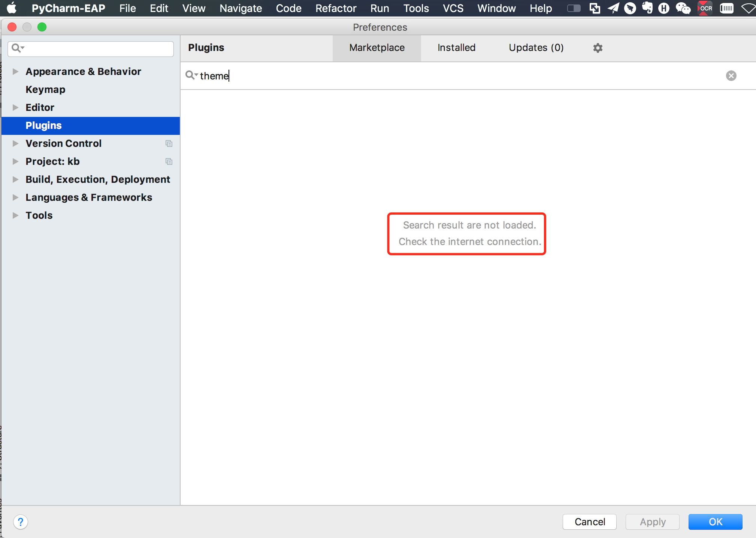Select Keymap in the settings tree

45,89
